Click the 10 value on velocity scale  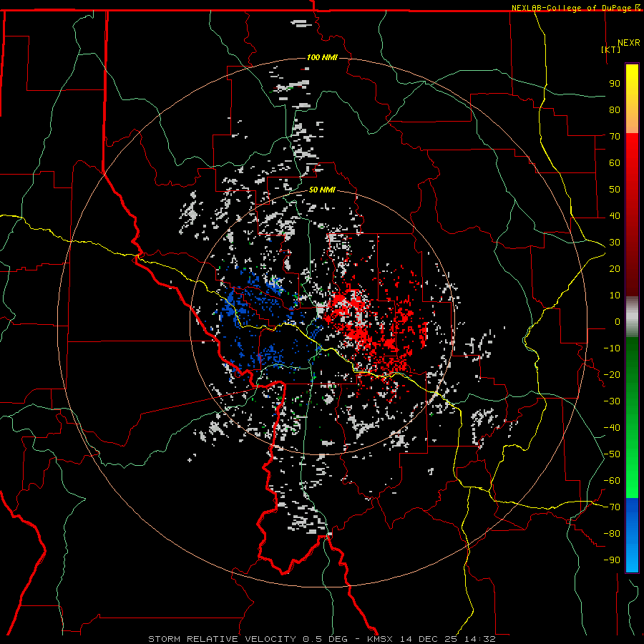pyautogui.click(x=615, y=296)
